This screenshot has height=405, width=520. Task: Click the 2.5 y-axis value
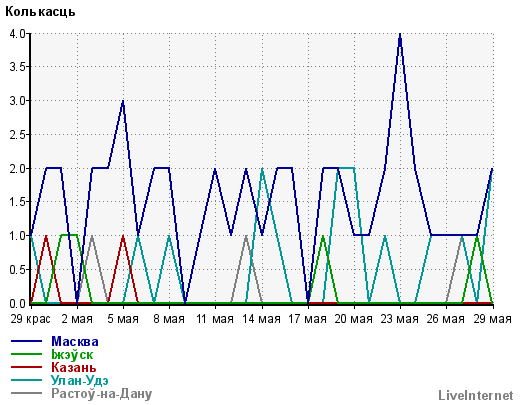click(17, 135)
